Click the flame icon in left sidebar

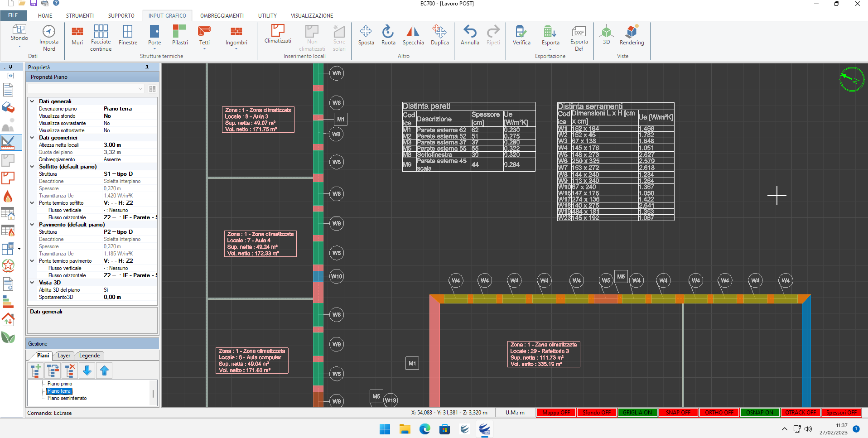pyautogui.click(x=8, y=196)
